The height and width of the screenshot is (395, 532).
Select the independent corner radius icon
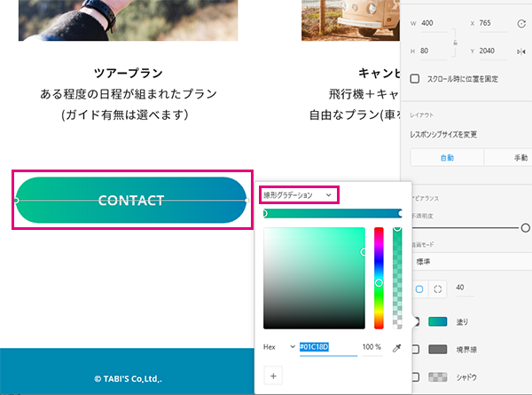click(437, 288)
